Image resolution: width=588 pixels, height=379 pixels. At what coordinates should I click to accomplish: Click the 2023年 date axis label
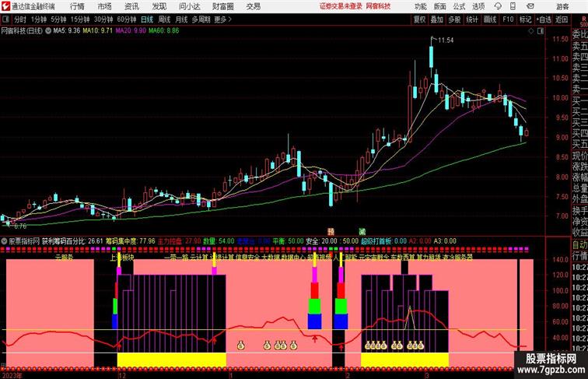click(x=12, y=375)
